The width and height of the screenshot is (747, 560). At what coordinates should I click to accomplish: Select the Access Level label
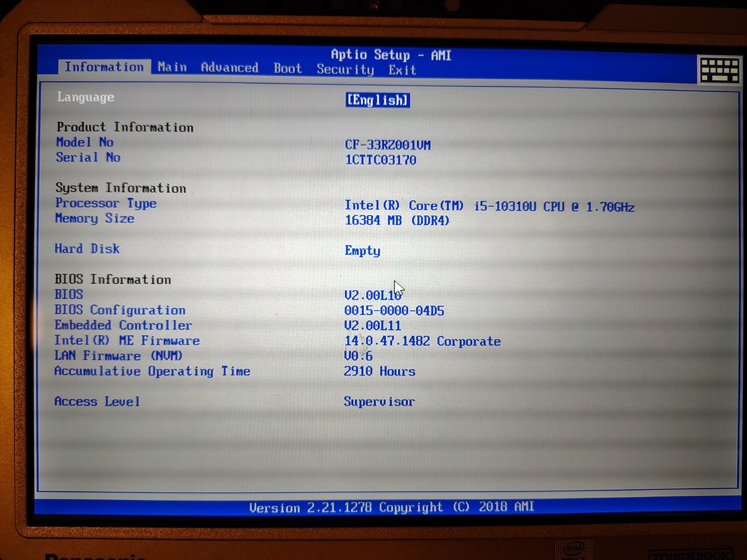(97, 401)
